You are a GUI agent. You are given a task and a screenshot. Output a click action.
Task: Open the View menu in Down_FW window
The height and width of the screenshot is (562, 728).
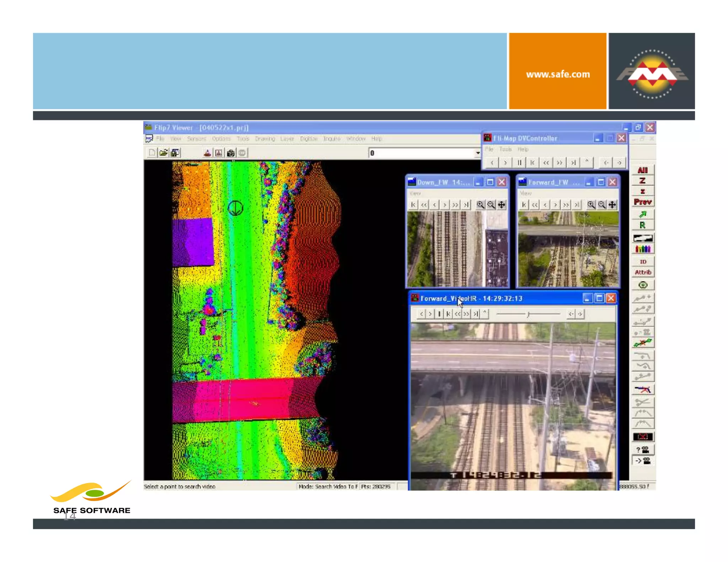[x=415, y=193]
